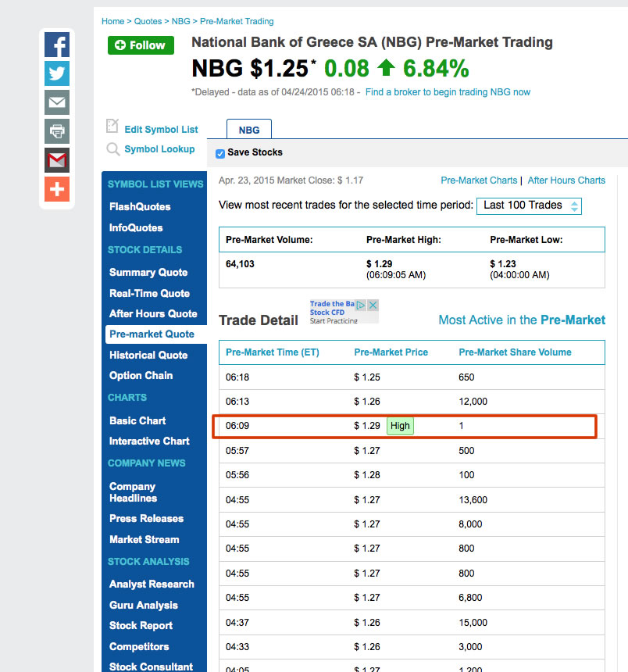View After Hours Charts
The image size is (628, 672).
[566, 180]
